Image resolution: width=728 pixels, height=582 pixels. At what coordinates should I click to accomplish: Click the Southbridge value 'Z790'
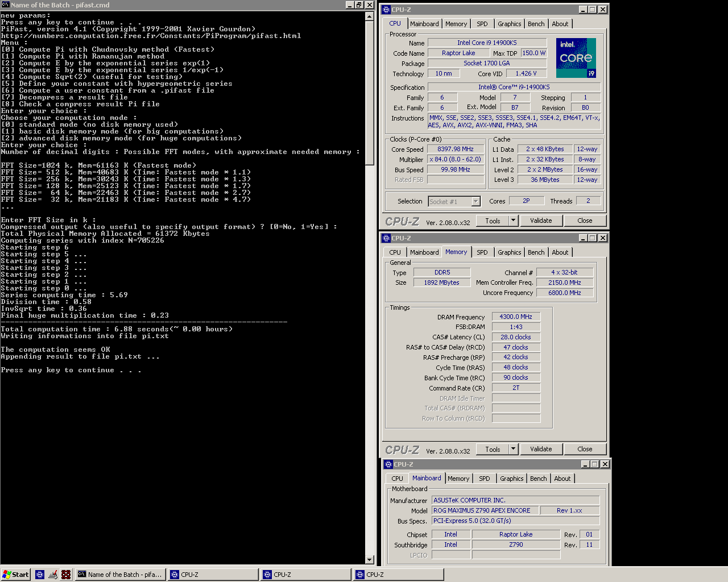[516, 544]
